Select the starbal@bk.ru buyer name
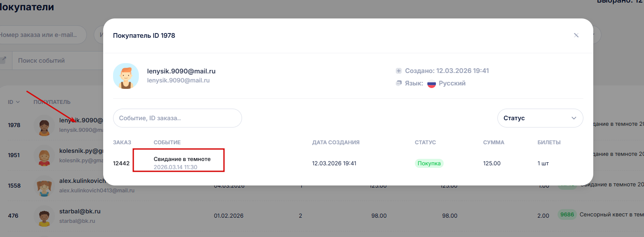Image resolution: width=644 pixels, height=237 pixels. [x=80, y=212]
